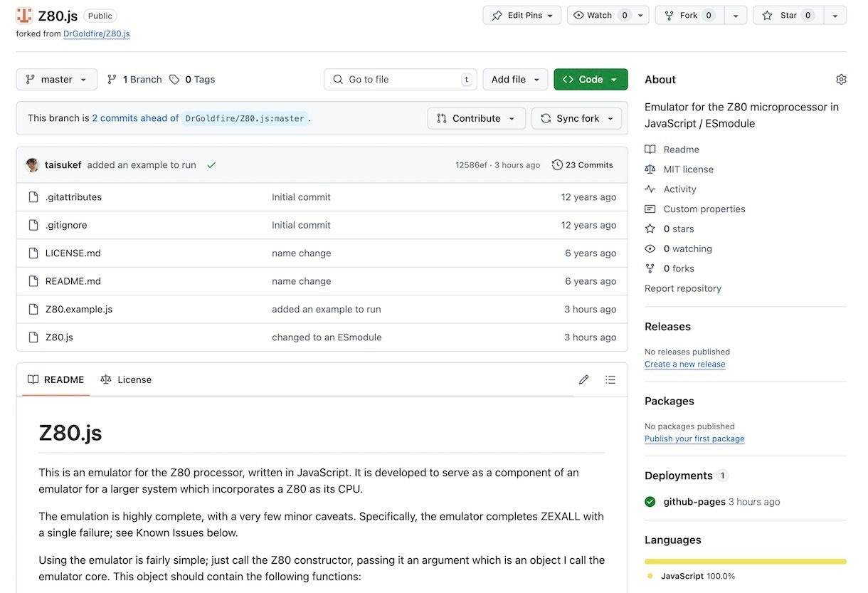868x593 pixels.
Task: Click the search icon in Go to file
Action: coord(337,80)
